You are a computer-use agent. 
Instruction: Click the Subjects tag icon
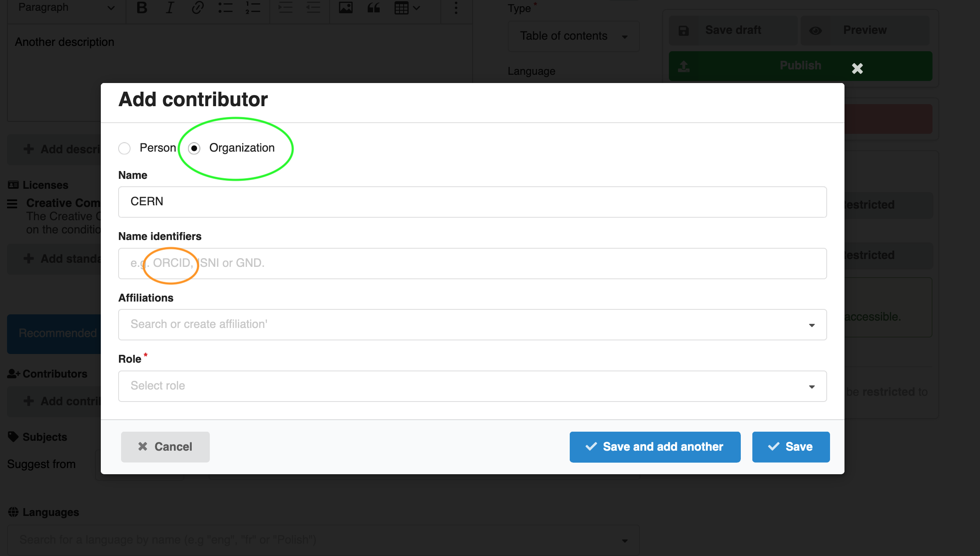[x=12, y=437]
